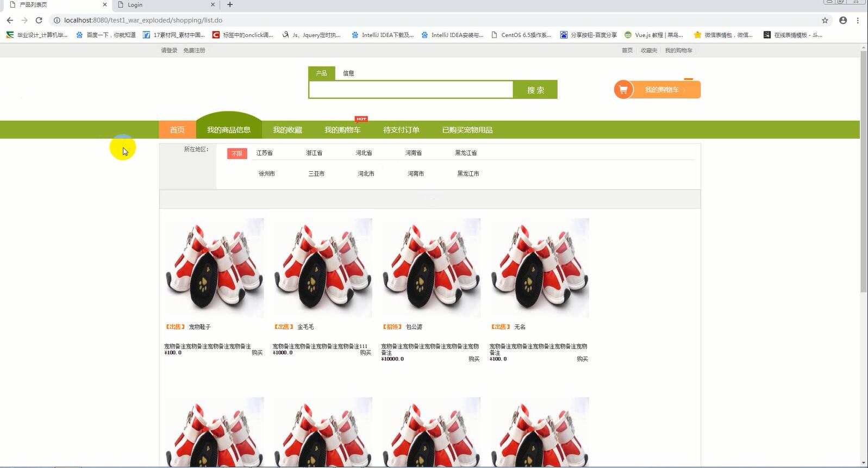Image resolution: width=868 pixels, height=468 pixels.
Task: Click the 免费注册 link
Action: point(194,51)
